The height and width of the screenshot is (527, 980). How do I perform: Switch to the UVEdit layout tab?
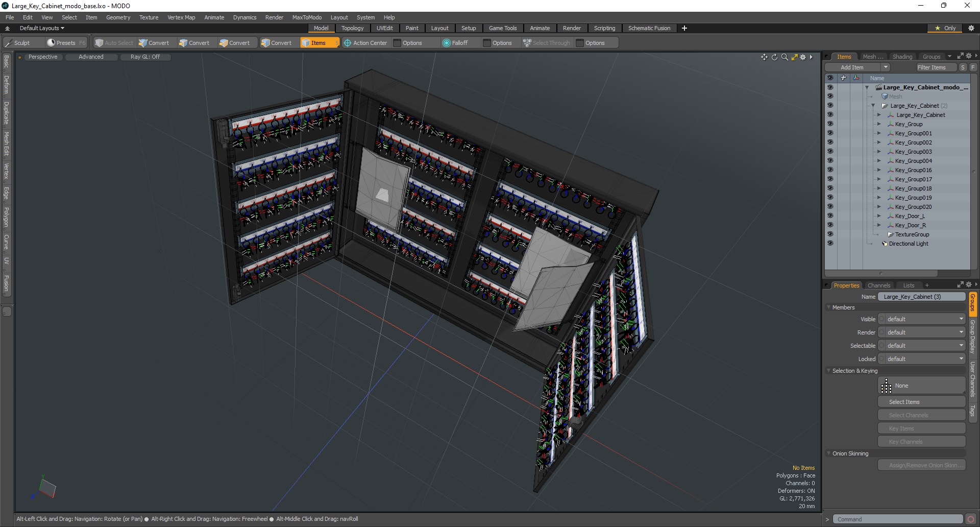tap(384, 28)
